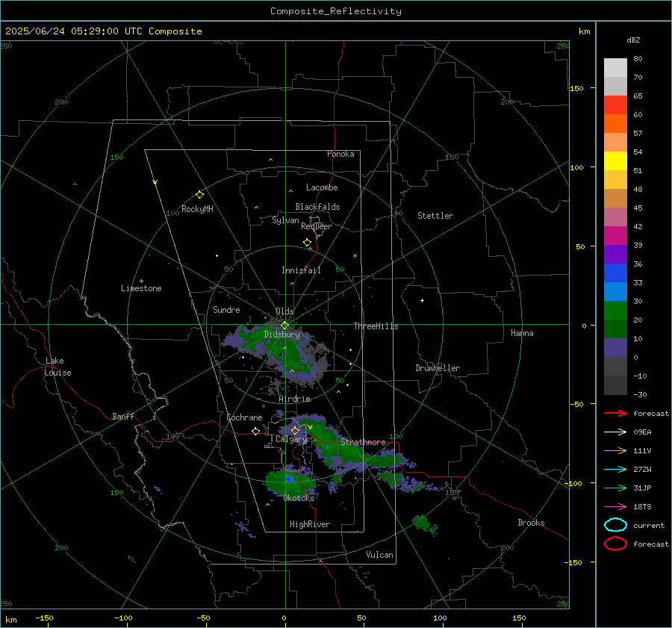
Task: Click the yellow diamond marker at Calgary
Action: click(295, 430)
